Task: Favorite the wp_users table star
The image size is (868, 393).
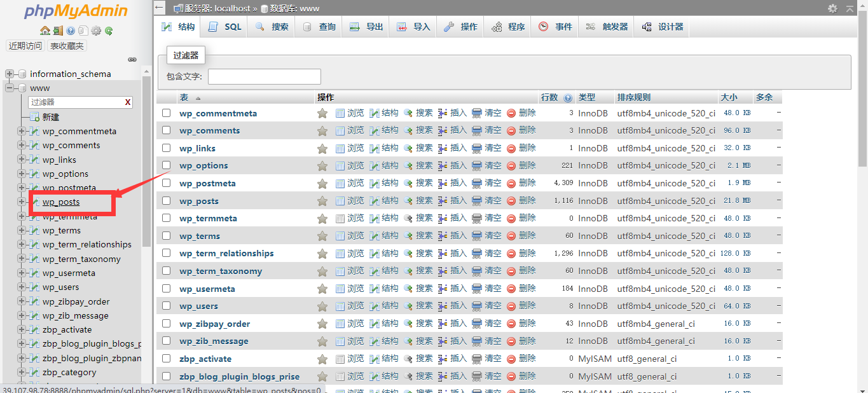Action: tap(322, 306)
